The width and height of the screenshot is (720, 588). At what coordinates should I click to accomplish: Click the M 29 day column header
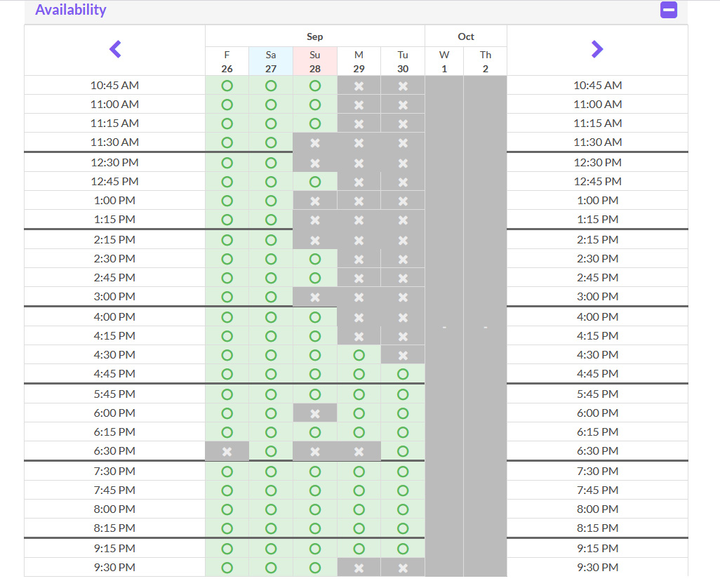(359, 62)
